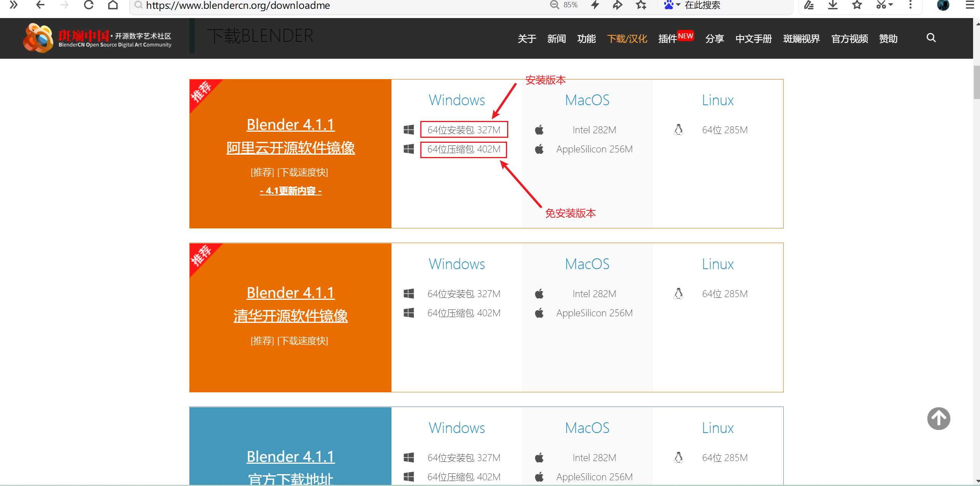Open the 中文手册 navigation menu item
The image size is (980, 486).
753,39
